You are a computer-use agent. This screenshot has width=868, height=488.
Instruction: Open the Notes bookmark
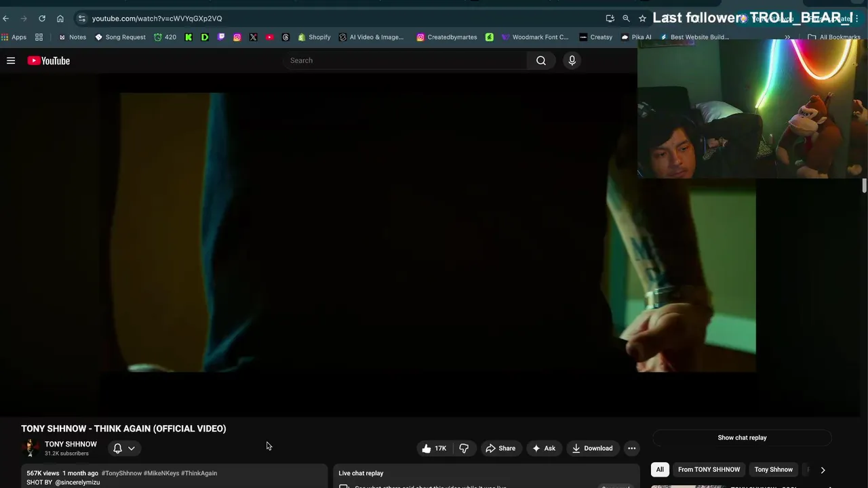point(72,37)
